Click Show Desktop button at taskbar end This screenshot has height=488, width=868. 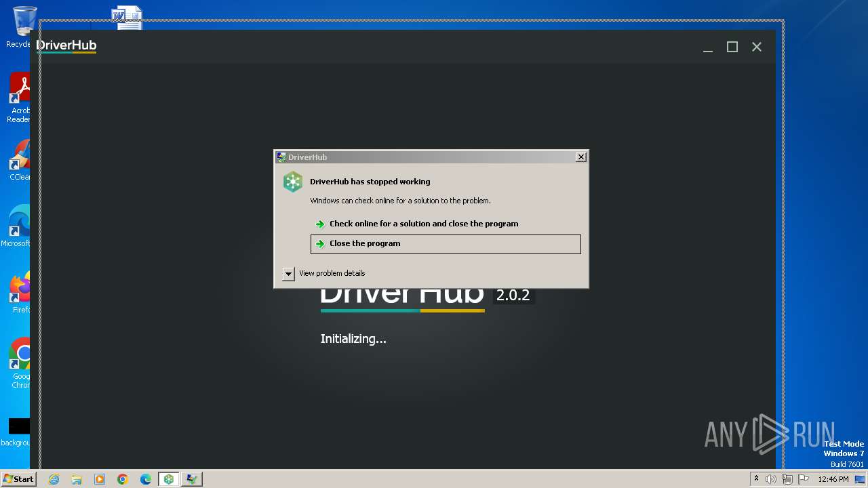pyautogui.click(x=860, y=479)
